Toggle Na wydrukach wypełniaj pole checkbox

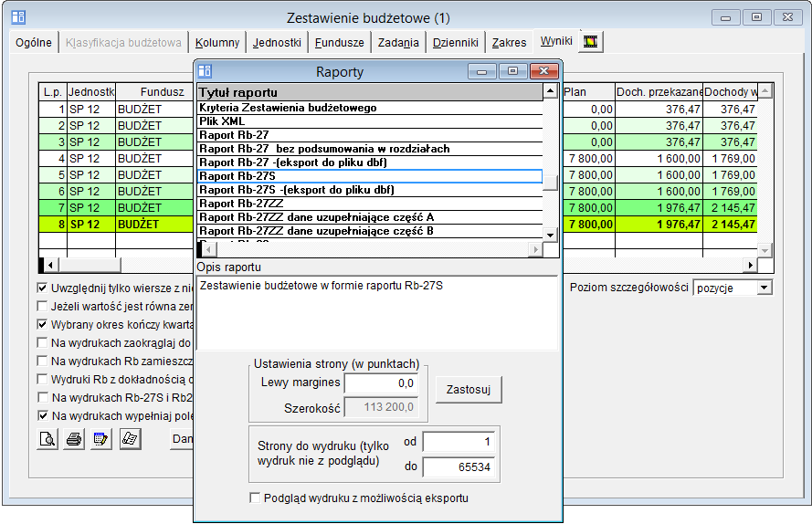click(x=42, y=415)
